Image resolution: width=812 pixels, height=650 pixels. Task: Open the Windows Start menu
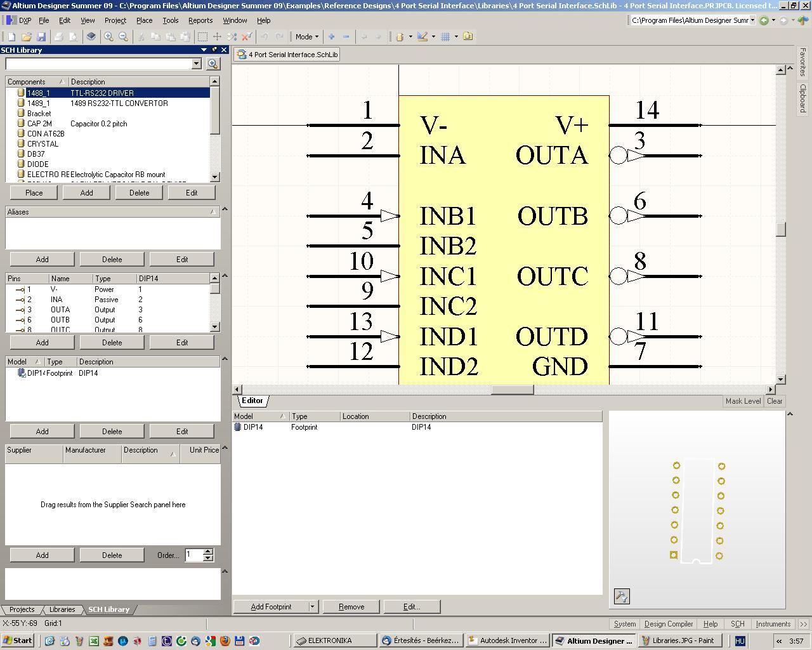click(18, 640)
